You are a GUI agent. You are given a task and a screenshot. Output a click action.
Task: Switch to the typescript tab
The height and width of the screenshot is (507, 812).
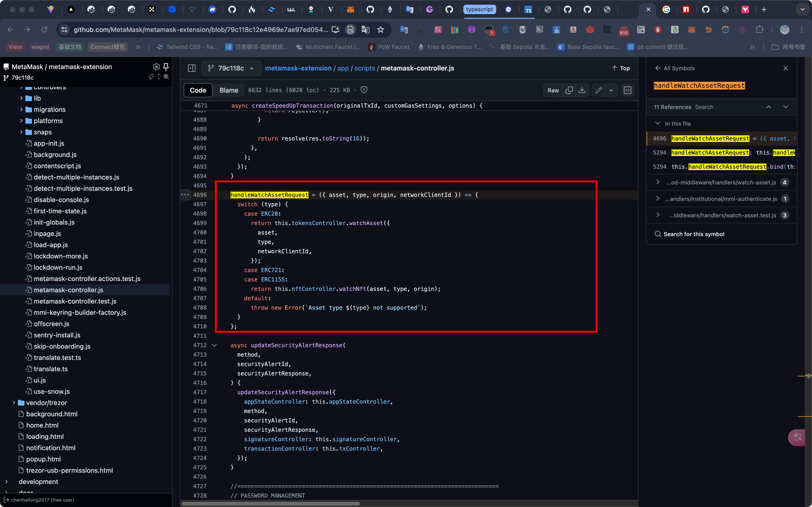479,9
